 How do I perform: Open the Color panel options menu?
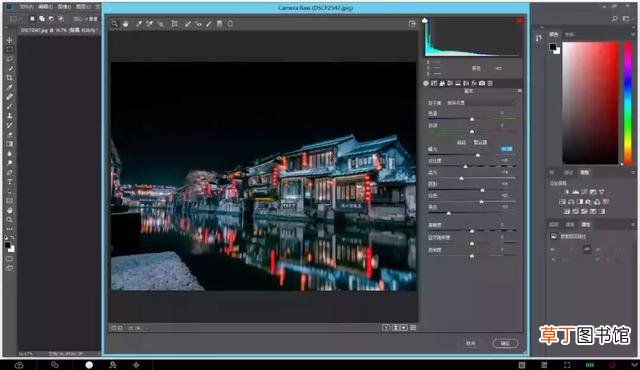(633, 35)
